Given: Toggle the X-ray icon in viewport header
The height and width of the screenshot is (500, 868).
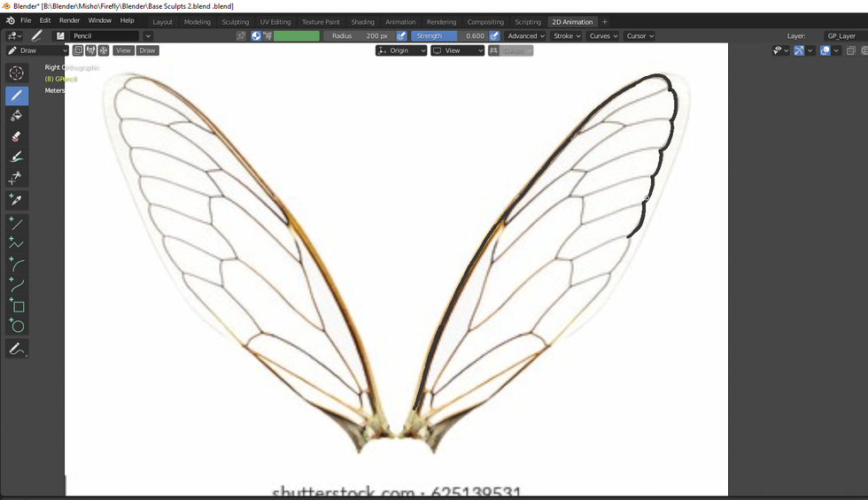Looking at the screenshot, I should point(851,50).
